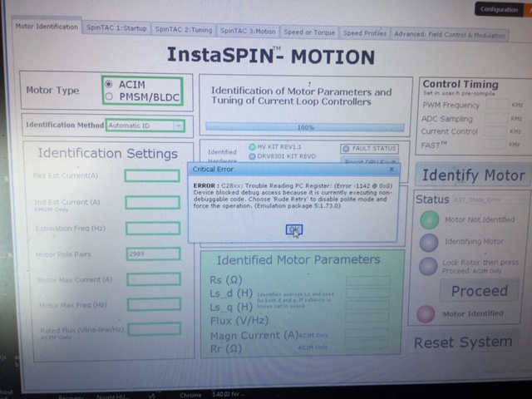Viewport: 532px width, 399px height.
Task: Select the ACIM motor type
Action: [x=109, y=84]
